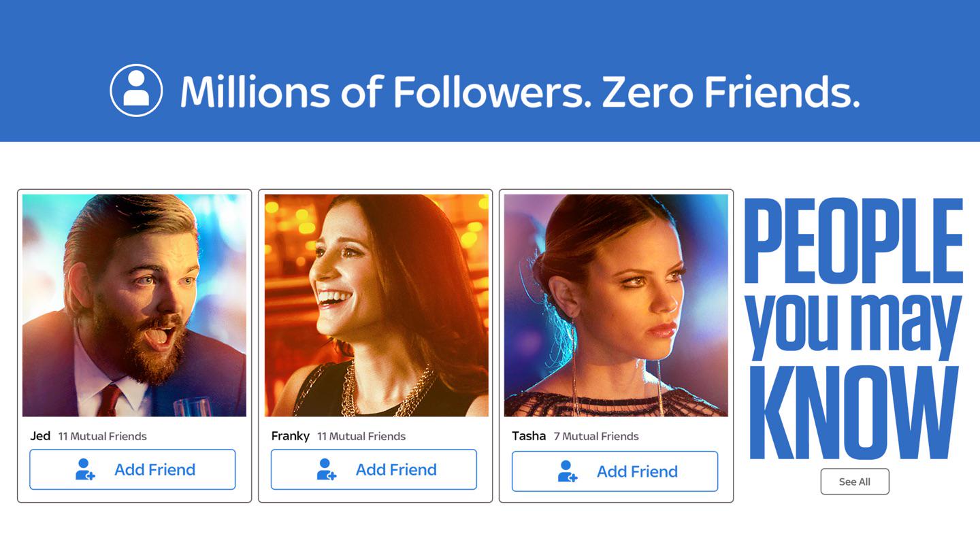Add Tasha as a friend

(x=615, y=471)
